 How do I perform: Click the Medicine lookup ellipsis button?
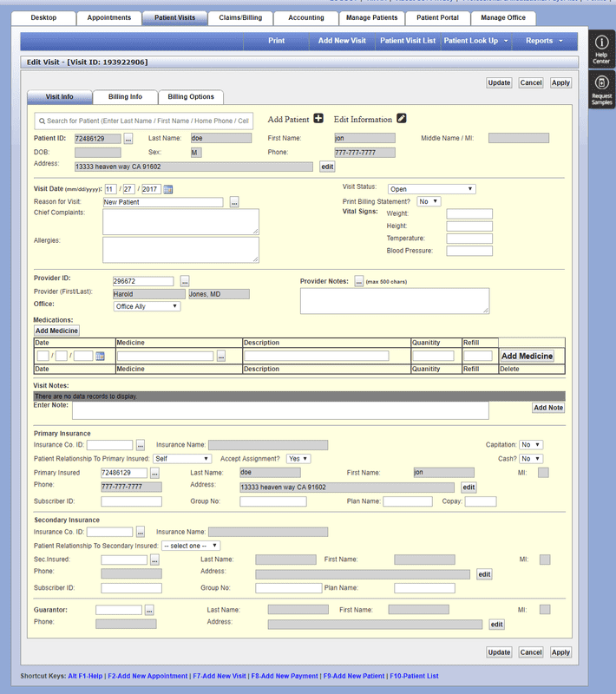pyautogui.click(x=221, y=356)
